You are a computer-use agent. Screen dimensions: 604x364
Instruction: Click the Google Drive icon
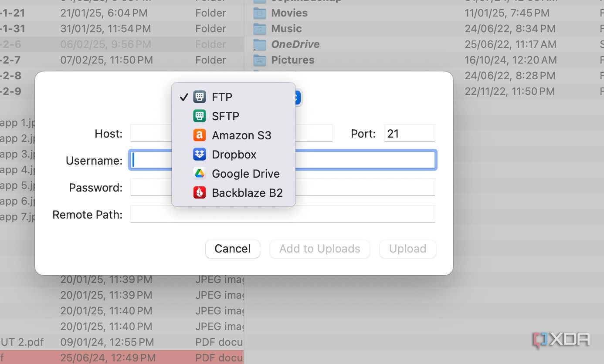pyautogui.click(x=199, y=173)
